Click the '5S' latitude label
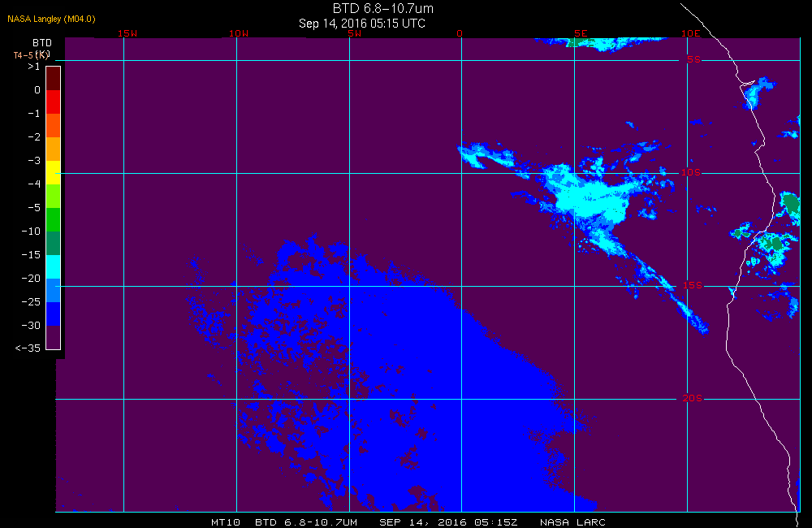 click(694, 59)
